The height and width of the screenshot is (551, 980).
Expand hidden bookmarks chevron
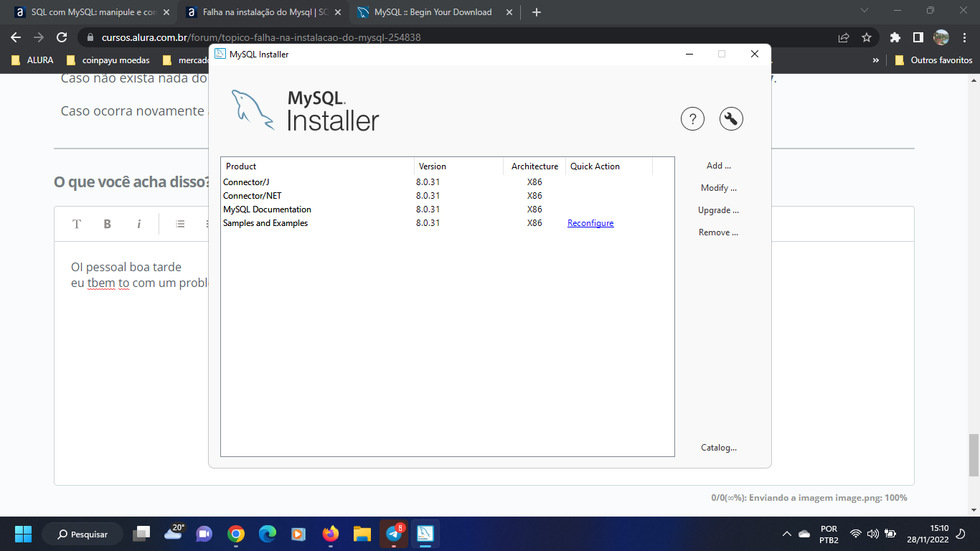(875, 60)
